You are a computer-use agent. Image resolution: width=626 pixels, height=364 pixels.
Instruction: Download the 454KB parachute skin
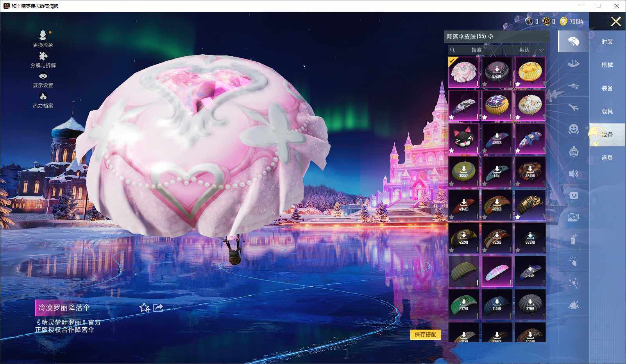click(530, 172)
